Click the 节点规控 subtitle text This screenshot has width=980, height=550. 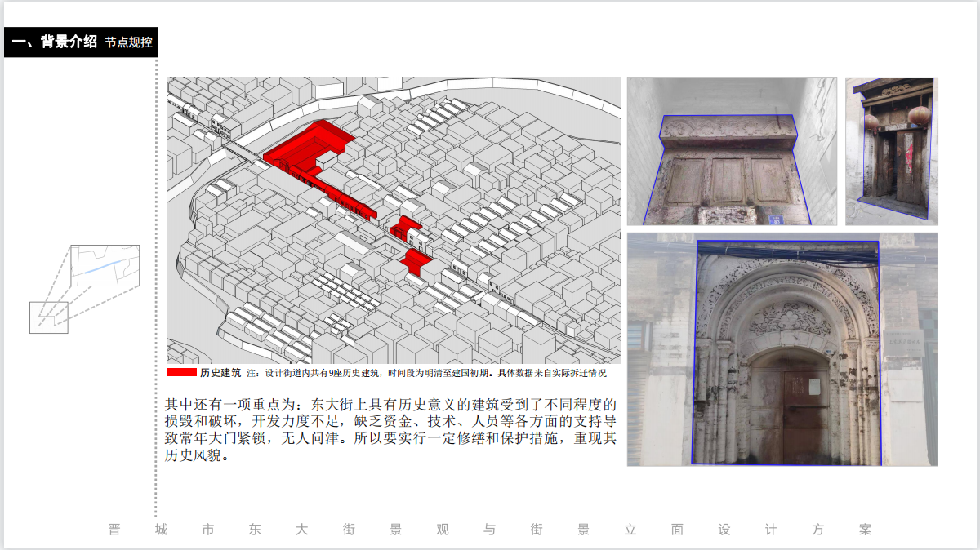pos(128,42)
